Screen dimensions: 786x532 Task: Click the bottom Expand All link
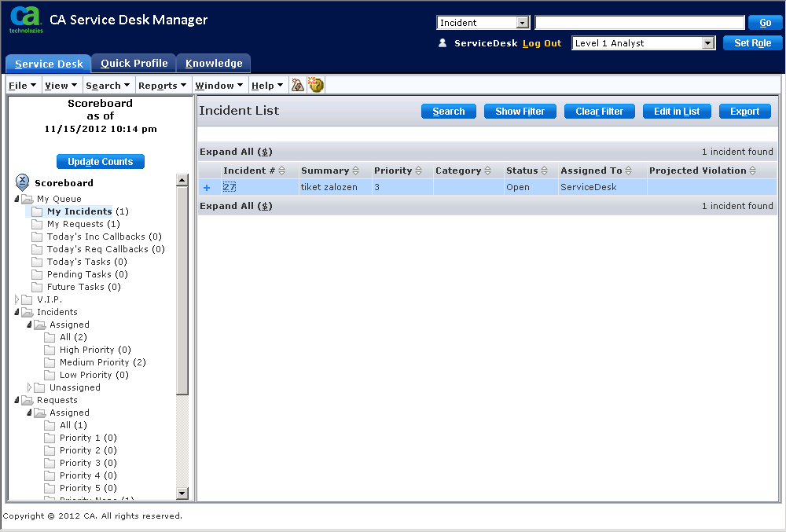tap(236, 206)
